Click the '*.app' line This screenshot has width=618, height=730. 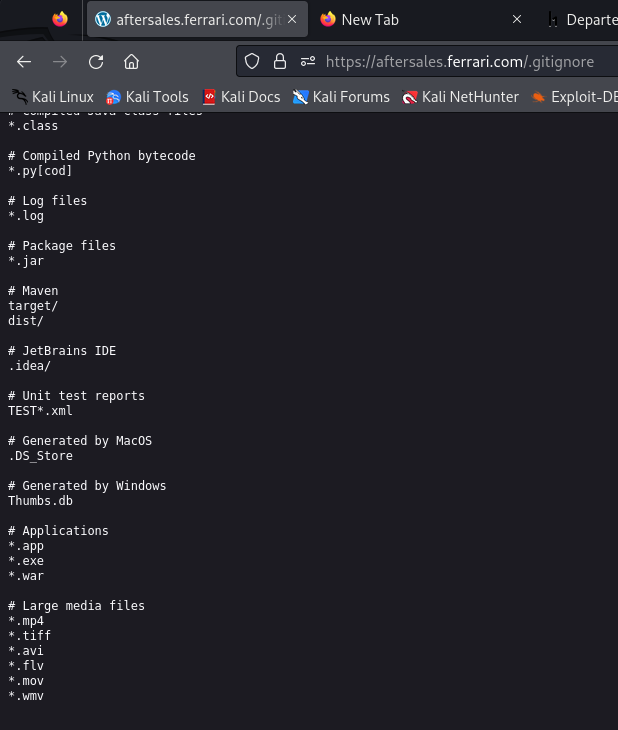click(26, 546)
